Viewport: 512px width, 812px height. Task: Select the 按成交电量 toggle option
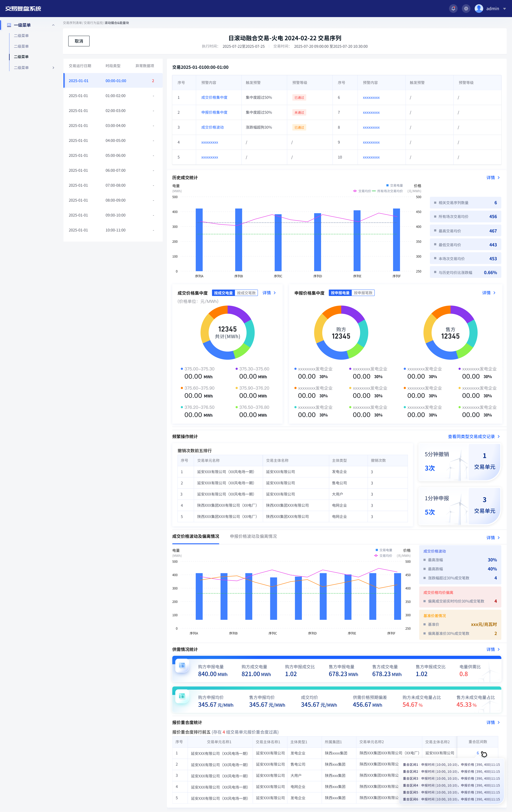(223, 293)
